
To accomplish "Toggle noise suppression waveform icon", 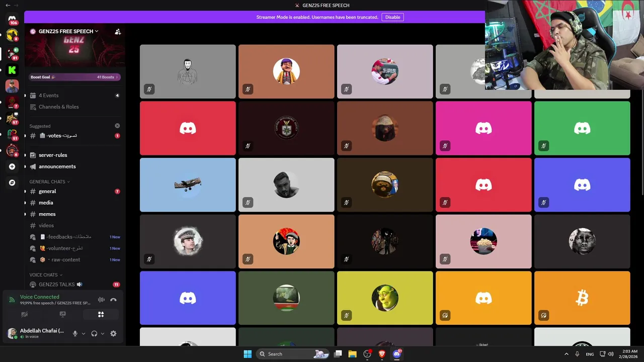I will (x=101, y=300).
